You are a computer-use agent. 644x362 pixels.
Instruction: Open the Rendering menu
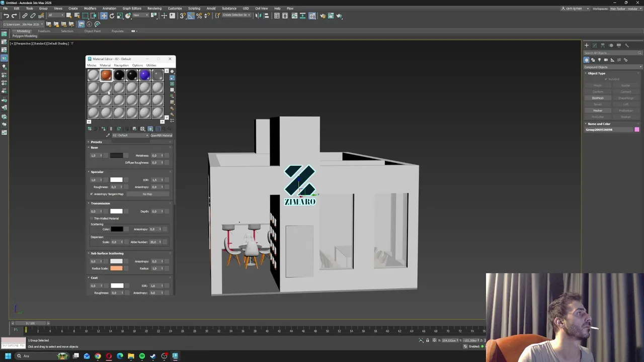pos(154,9)
